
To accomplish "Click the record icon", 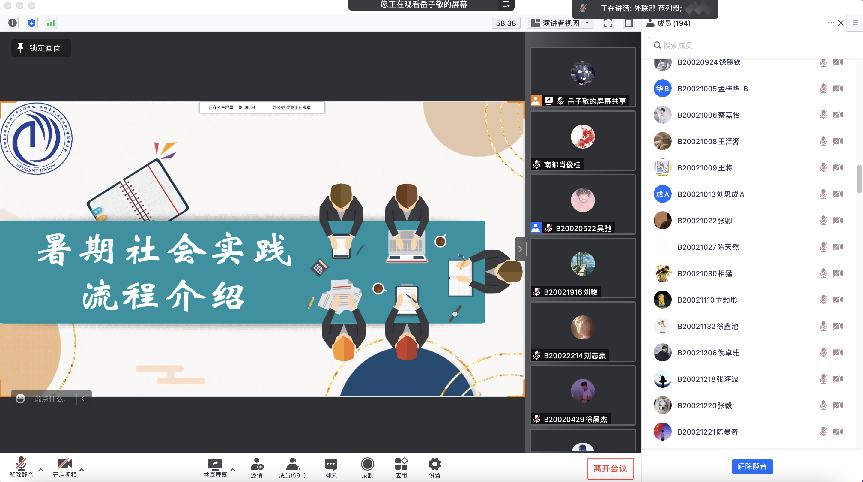I will click(x=367, y=465).
